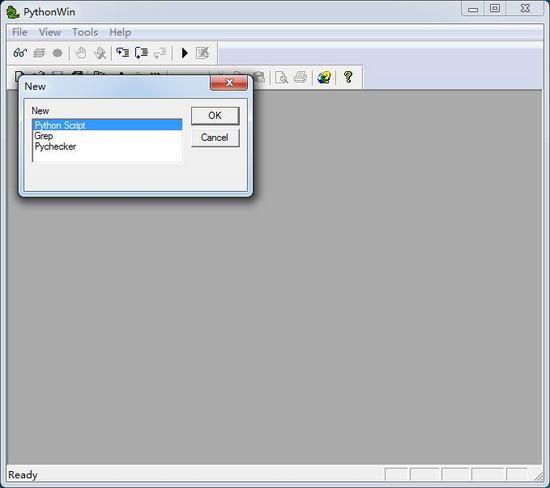The image size is (550, 488).
Task: Open the View menu
Action: tap(50, 32)
